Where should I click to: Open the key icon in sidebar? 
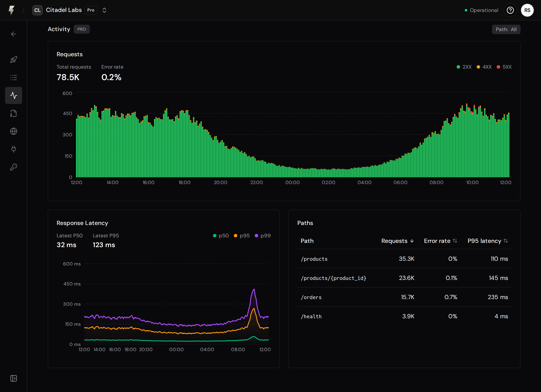coord(14,167)
